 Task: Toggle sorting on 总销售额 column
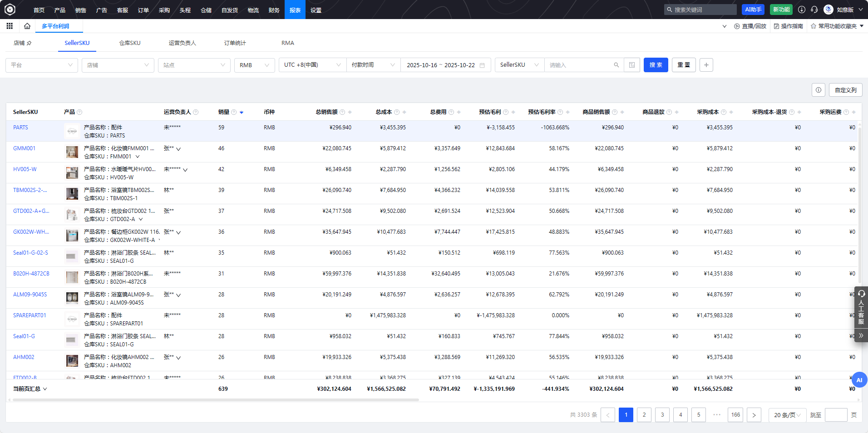(x=350, y=112)
